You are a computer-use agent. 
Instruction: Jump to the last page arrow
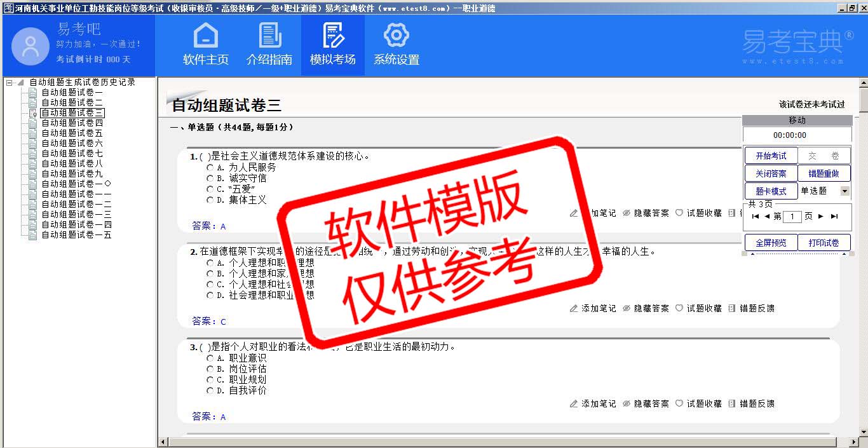834,217
